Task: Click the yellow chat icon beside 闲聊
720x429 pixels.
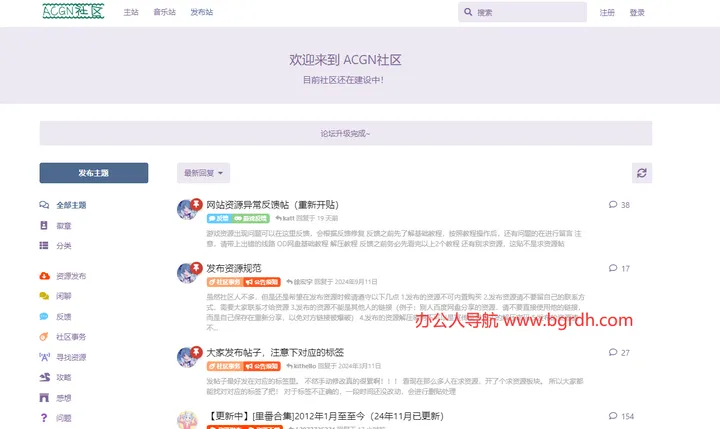Action: (44, 296)
